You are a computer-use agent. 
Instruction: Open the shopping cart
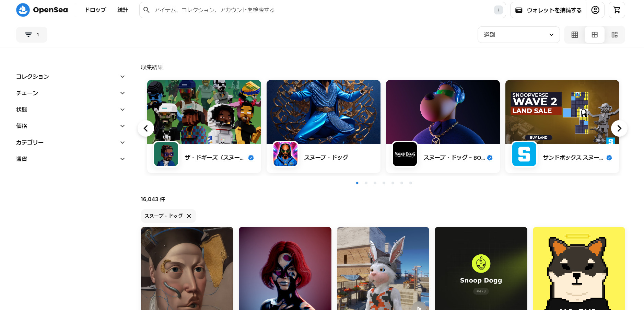point(617,10)
